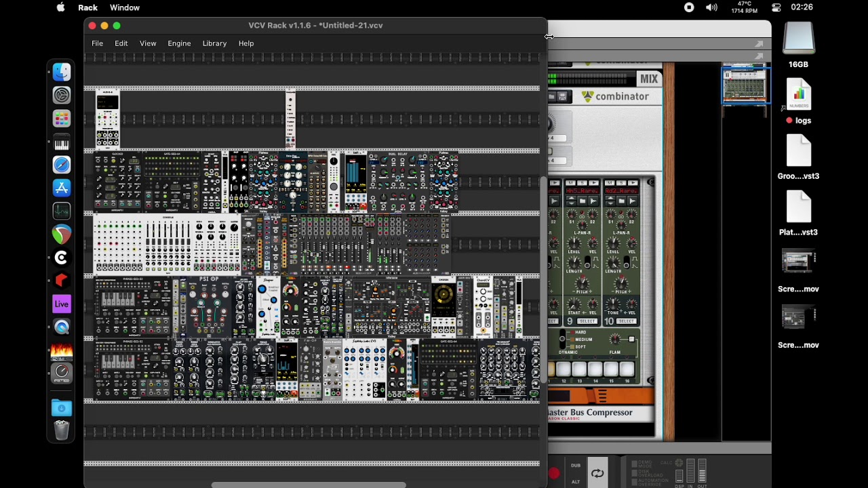Open Launchpad from the dock
The width and height of the screenshot is (868, 488).
[x=62, y=119]
